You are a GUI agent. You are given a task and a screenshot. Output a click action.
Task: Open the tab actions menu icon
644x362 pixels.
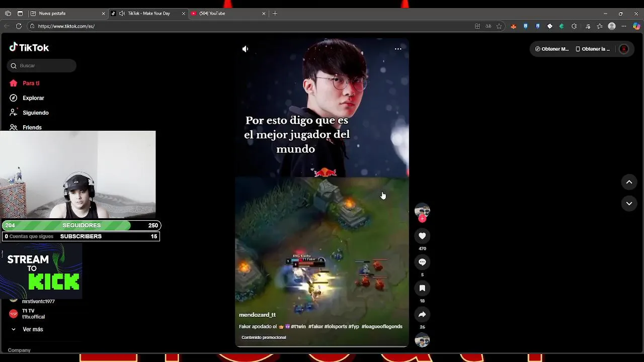20,14
